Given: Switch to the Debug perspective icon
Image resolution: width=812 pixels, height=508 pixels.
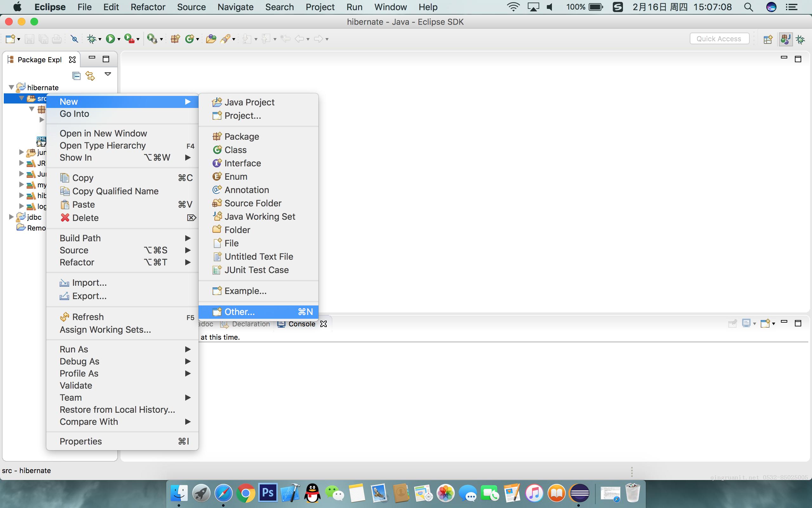Looking at the screenshot, I should coord(801,39).
